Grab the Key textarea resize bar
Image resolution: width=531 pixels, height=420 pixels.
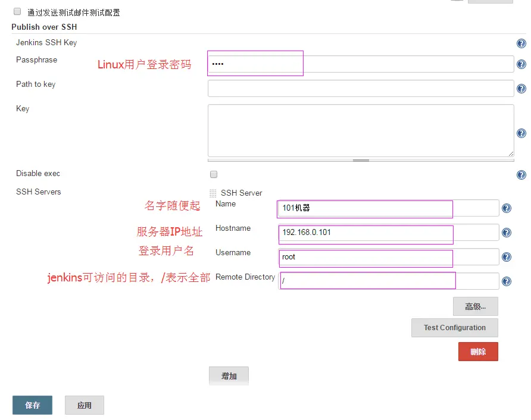pyautogui.click(x=361, y=160)
